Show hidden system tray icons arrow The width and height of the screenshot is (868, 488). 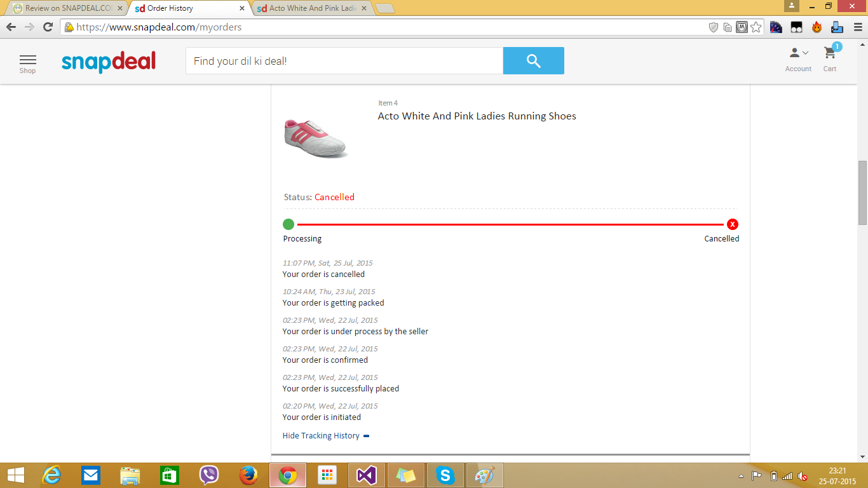(x=741, y=476)
